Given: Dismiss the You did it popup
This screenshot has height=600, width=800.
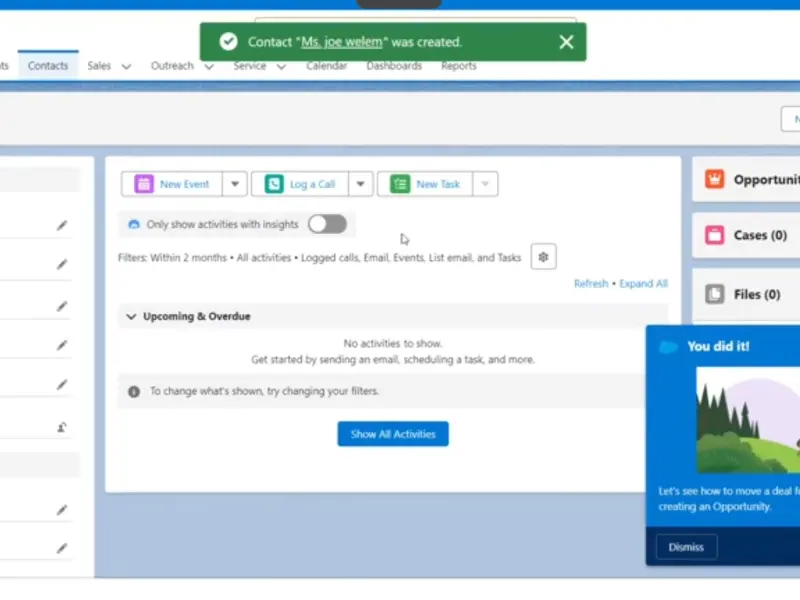Looking at the screenshot, I should [686, 547].
